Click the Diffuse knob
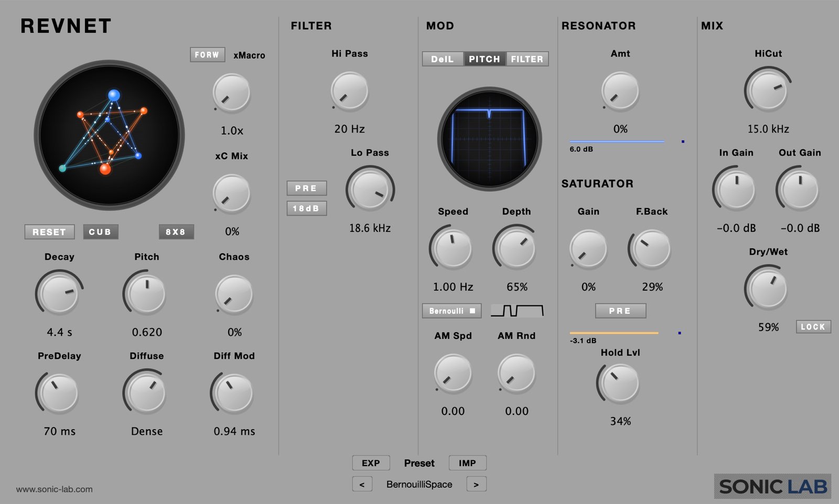Screen dimensions: 839x504 (x=146, y=393)
